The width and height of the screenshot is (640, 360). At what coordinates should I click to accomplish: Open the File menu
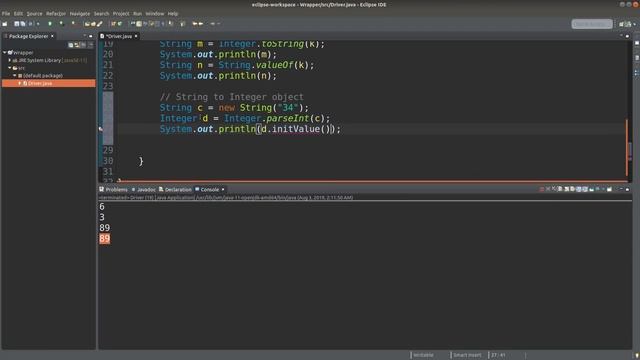point(6,13)
